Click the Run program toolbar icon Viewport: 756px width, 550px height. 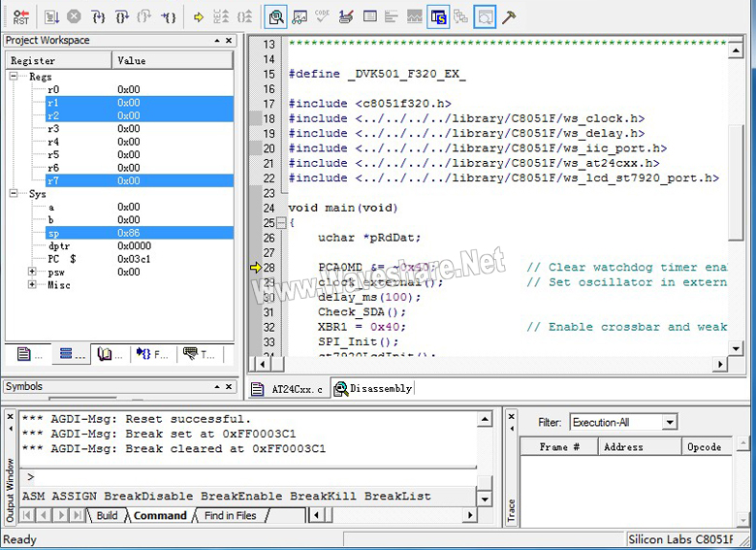pyautogui.click(x=51, y=17)
